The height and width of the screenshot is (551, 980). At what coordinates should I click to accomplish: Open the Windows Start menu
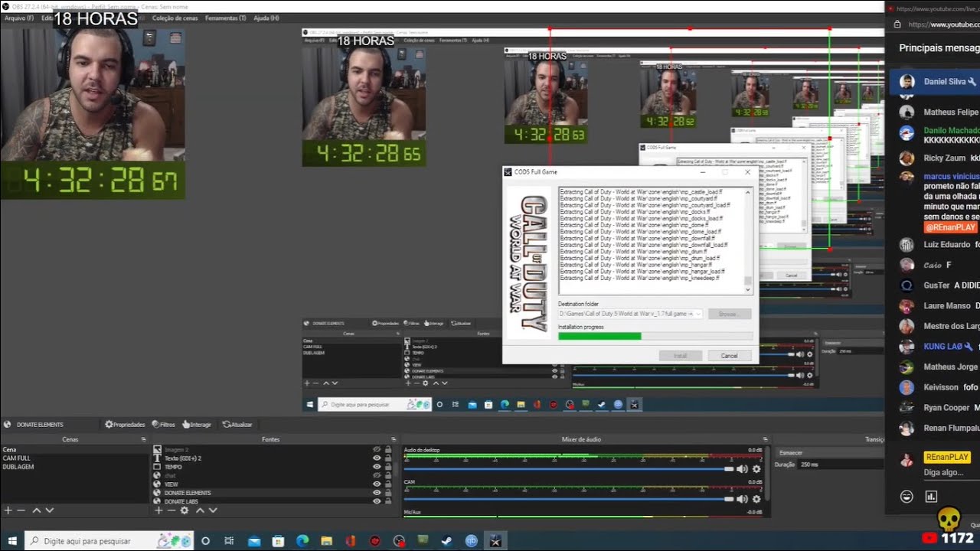point(12,541)
